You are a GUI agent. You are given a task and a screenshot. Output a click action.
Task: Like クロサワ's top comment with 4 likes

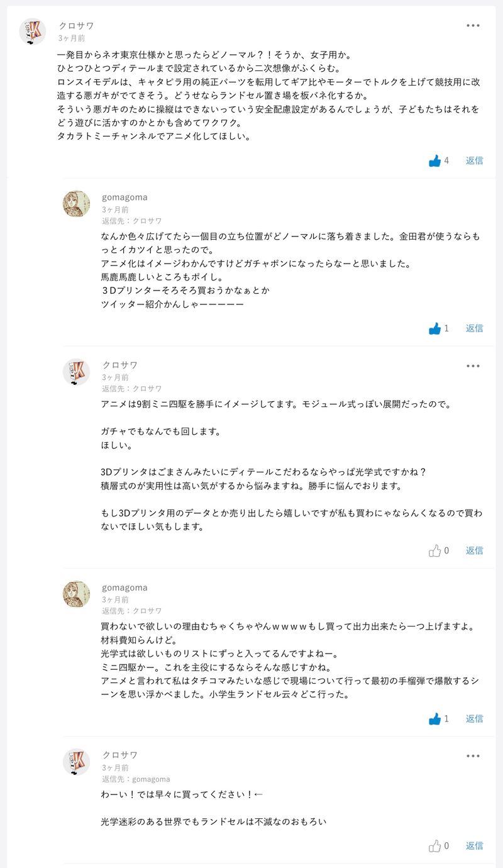[x=434, y=161]
